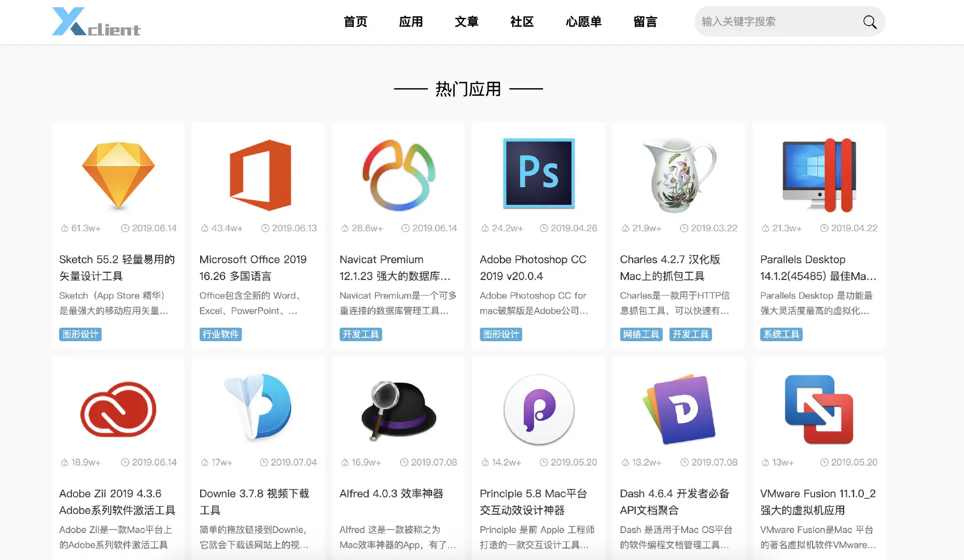Open the Adobe Zii cloud icon
The image size is (964, 560).
pyautogui.click(x=118, y=410)
